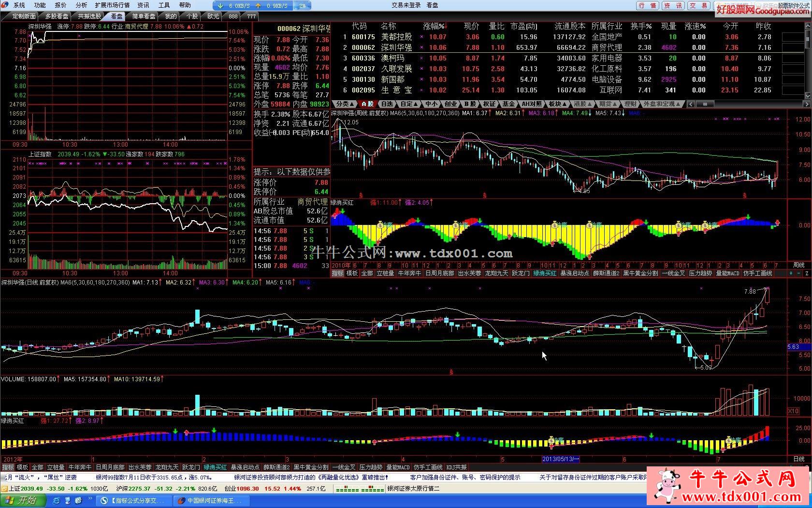Select the 量能MACD indicator on daily chart
This screenshot has height=508, width=812.
coord(398,467)
